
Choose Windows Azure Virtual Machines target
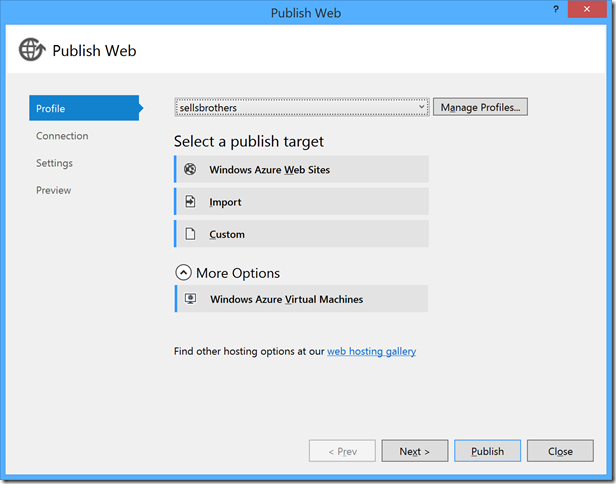pos(301,299)
